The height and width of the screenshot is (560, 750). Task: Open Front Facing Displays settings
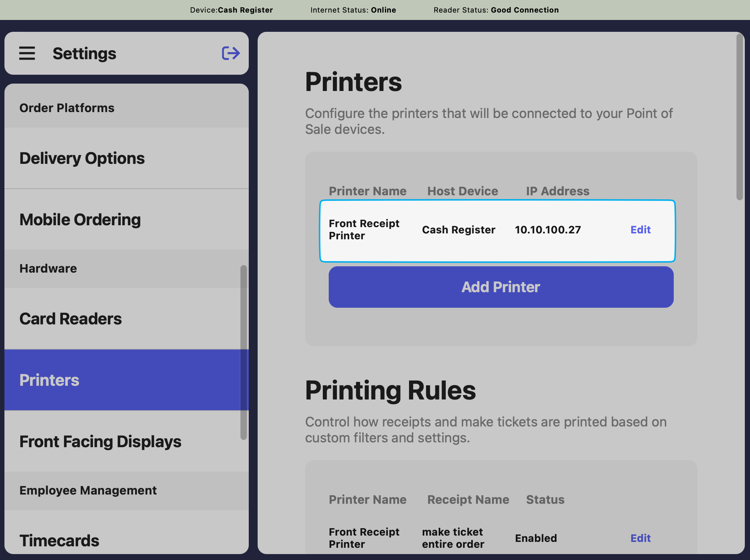[100, 442]
